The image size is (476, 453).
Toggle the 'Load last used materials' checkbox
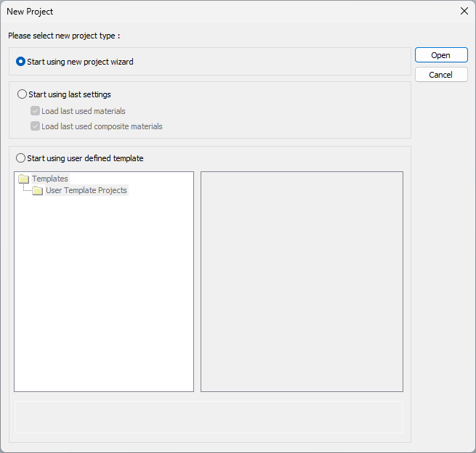pos(35,111)
